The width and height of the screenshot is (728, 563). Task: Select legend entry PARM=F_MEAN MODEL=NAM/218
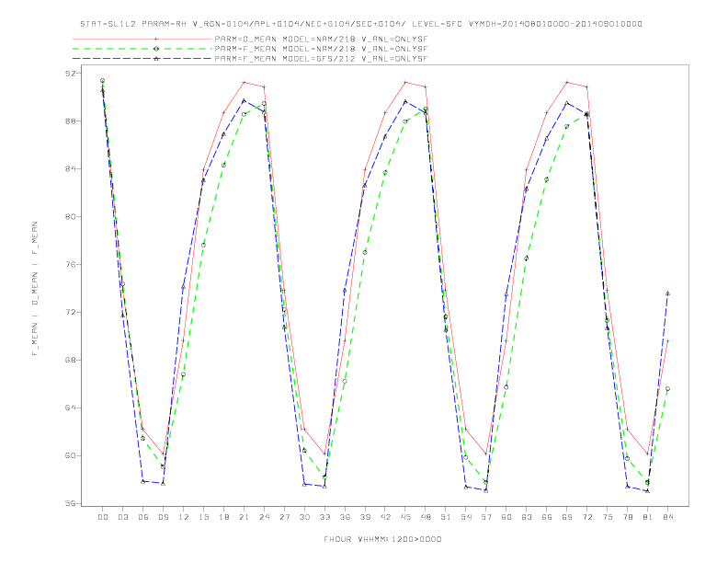(321, 49)
